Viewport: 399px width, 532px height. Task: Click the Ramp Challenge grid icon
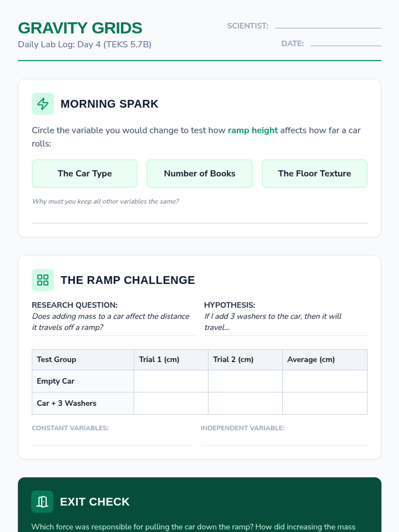[43, 280]
